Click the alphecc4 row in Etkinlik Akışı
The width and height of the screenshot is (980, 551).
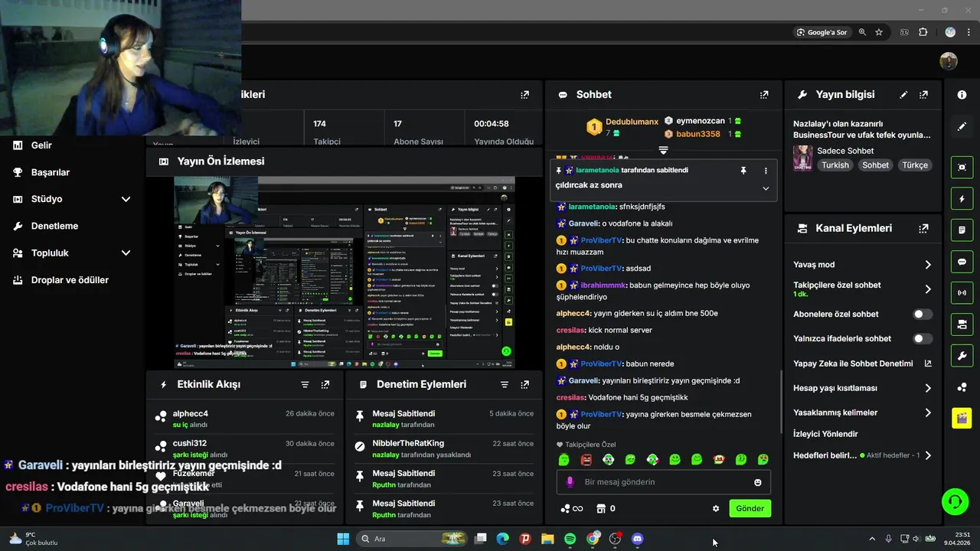(245, 419)
